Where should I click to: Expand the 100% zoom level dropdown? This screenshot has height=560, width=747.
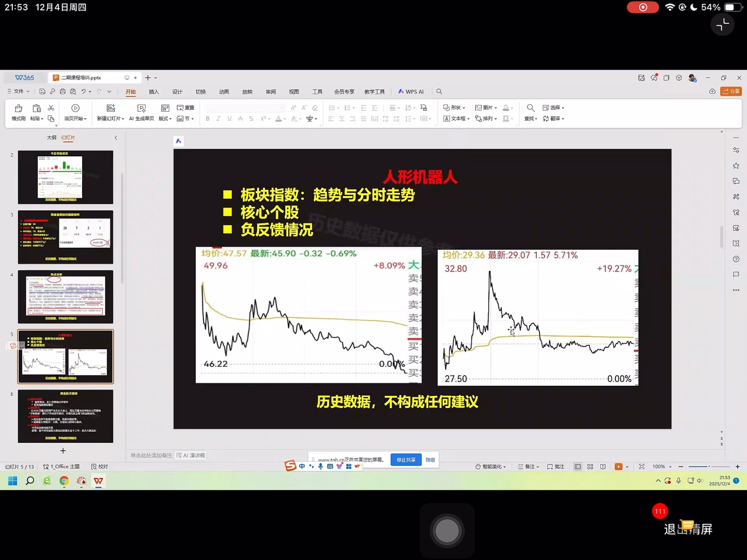(670, 467)
